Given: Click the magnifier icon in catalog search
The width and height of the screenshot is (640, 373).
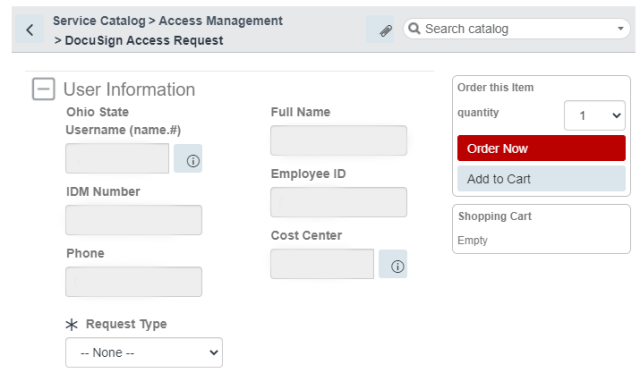Looking at the screenshot, I should click(414, 29).
